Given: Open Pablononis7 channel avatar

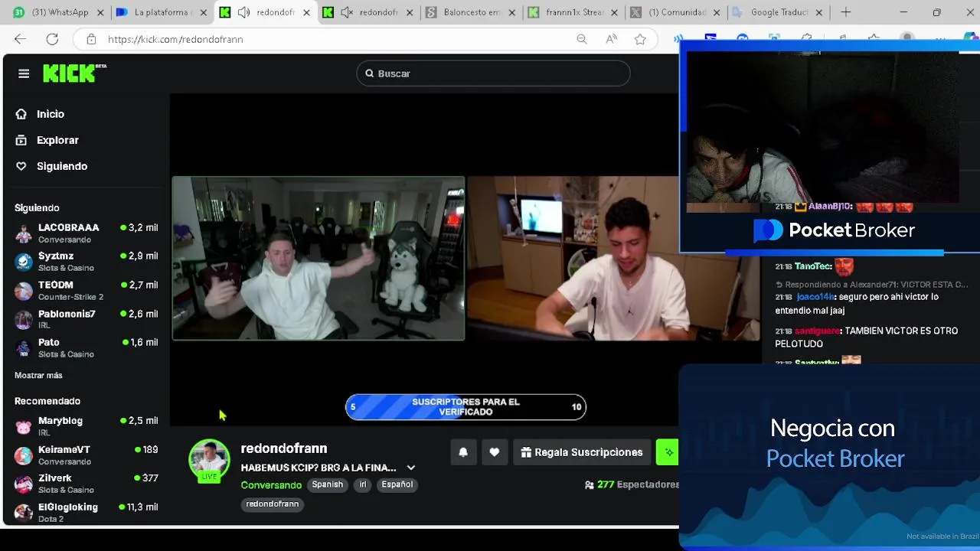Looking at the screenshot, I should tap(24, 319).
